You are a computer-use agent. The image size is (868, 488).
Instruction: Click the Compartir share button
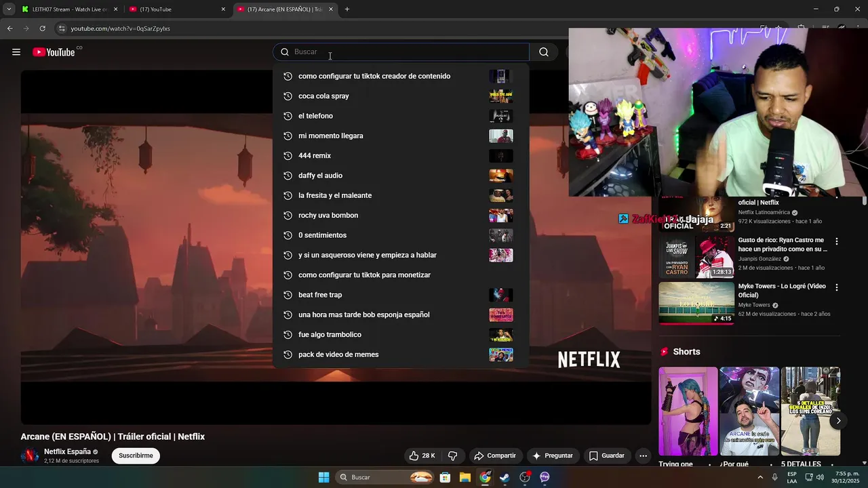tap(495, 455)
